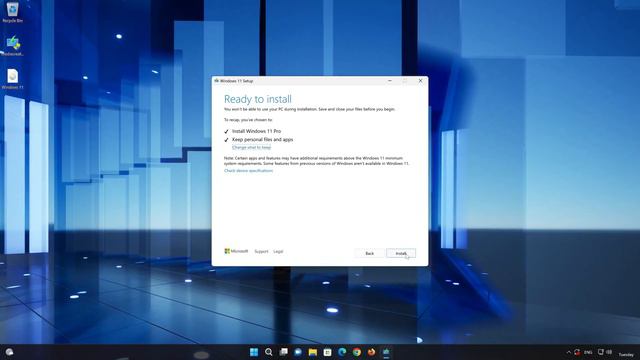Open the Chat app on the taskbar
The width and height of the screenshot is (640, 360).
click(x=298, y=352)
